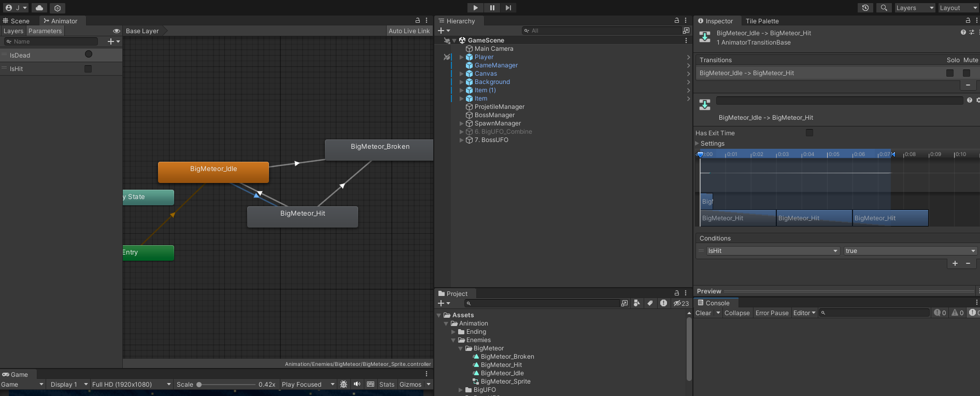Open Inspector help question mark icon
The width and height of the screenshot is (980, 396).
963,32
